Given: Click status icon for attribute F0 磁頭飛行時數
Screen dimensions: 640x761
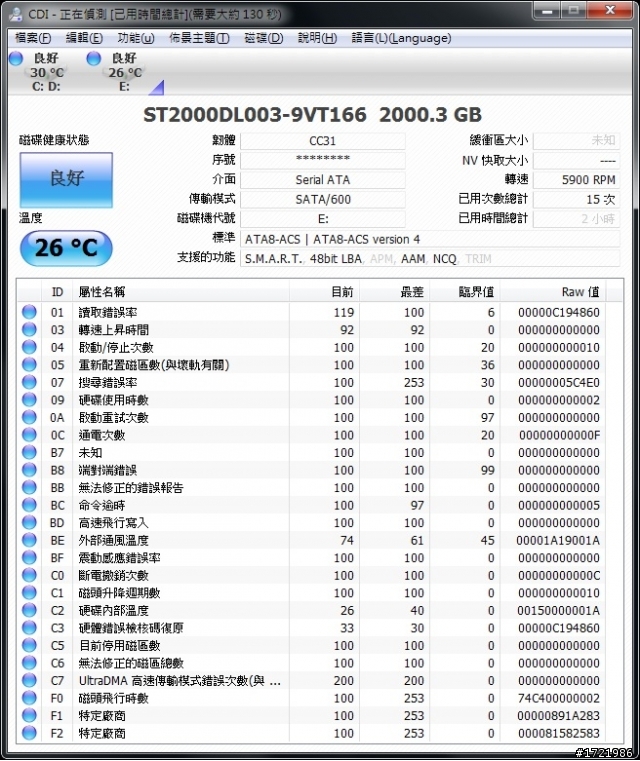Looking at the screenshot, I should tap(29, 697).
